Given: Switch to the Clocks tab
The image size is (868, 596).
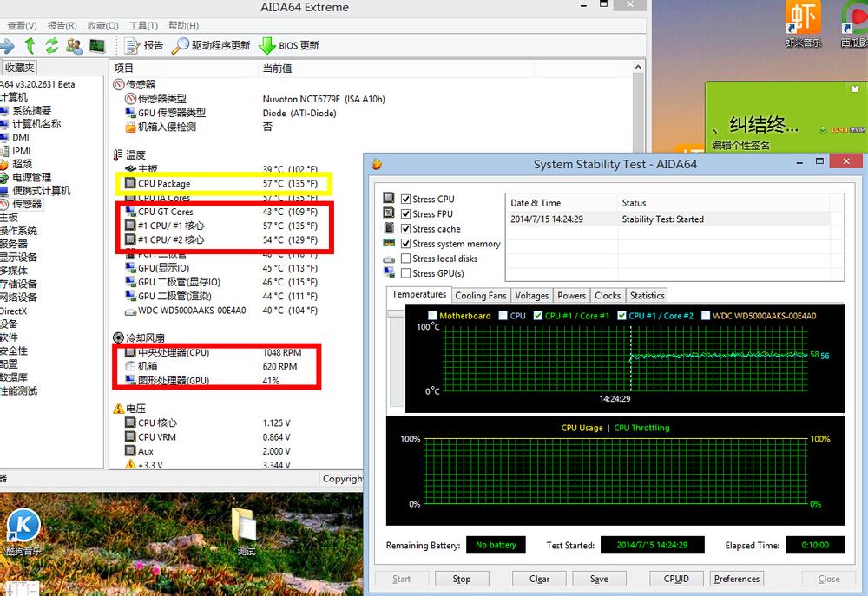Looking at the screenshot, I should pos(608,296).
